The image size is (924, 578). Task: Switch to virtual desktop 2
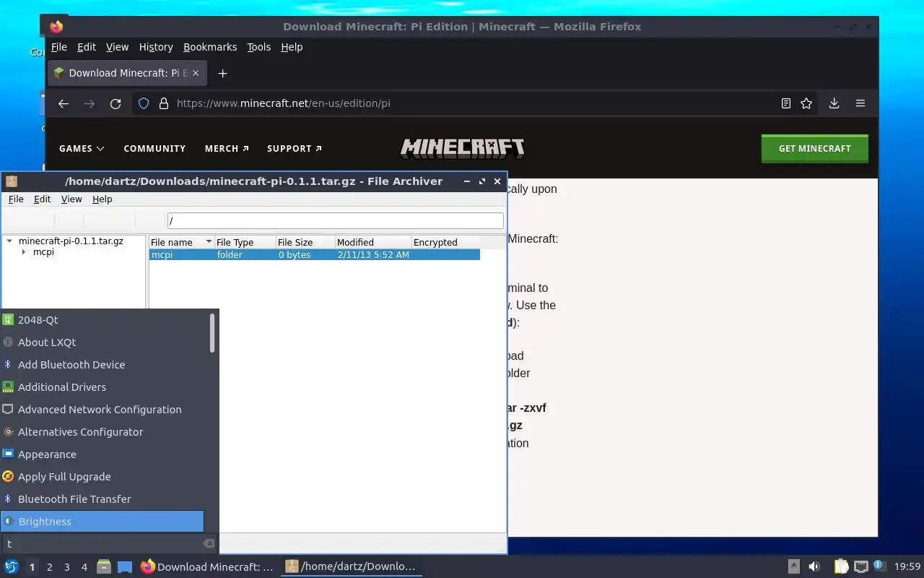[49, 567]
